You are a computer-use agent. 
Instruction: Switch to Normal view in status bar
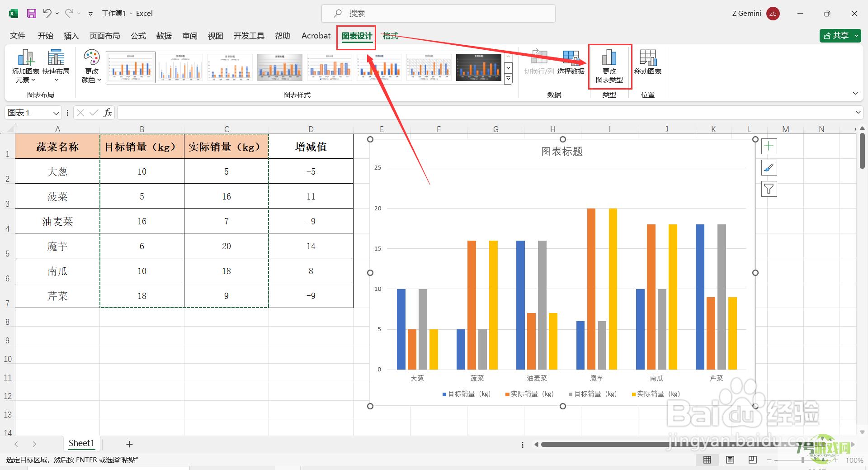click(707, 460)
